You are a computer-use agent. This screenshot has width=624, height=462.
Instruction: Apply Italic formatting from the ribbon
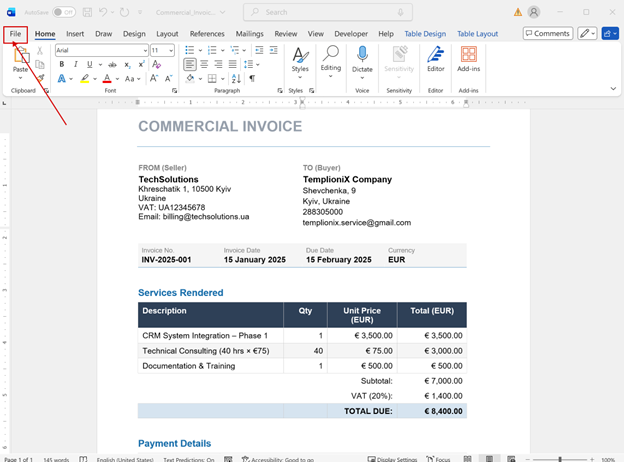(x=76, y=64)
